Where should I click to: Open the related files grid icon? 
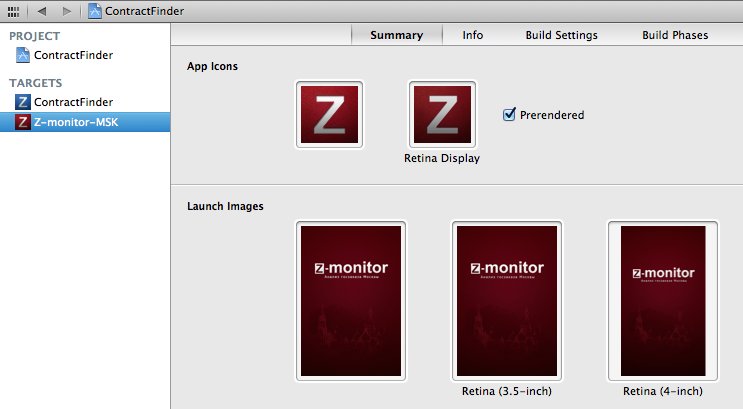pos(13,11)
